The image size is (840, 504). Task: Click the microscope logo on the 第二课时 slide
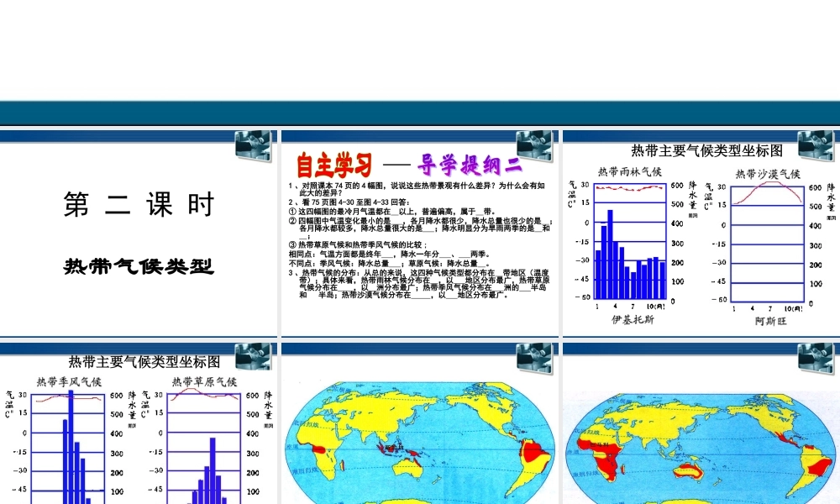pos(253,145)
